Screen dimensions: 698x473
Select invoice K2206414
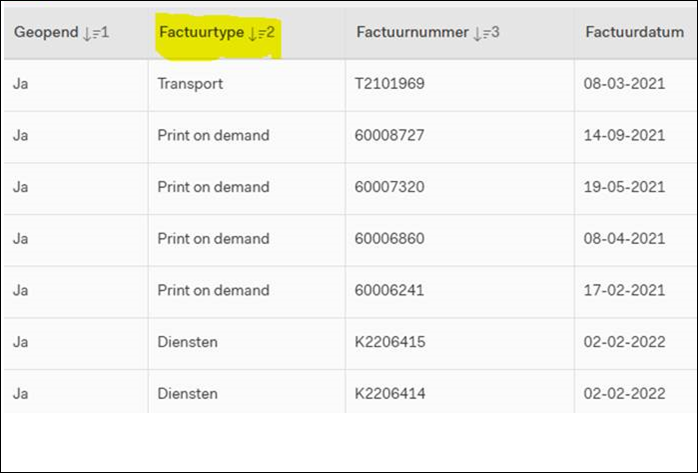point(390,394)
